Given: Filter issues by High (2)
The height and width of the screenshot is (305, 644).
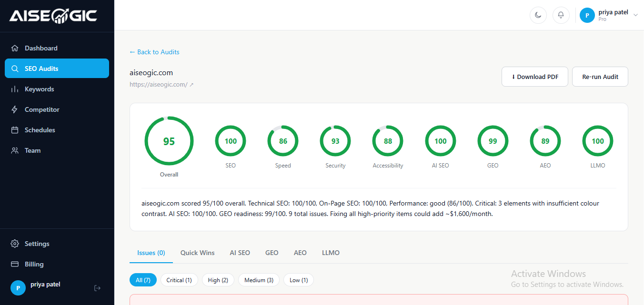Looking at the screenshot, I should (x=218, y=280).
